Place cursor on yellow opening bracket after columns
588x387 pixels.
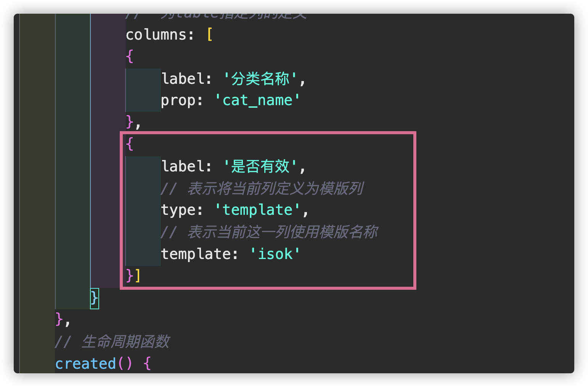click(x=209, y=35)
